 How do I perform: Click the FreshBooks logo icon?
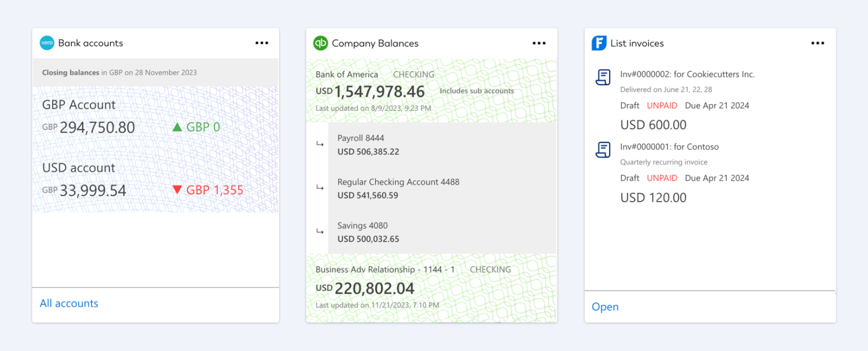coord(599,43)
